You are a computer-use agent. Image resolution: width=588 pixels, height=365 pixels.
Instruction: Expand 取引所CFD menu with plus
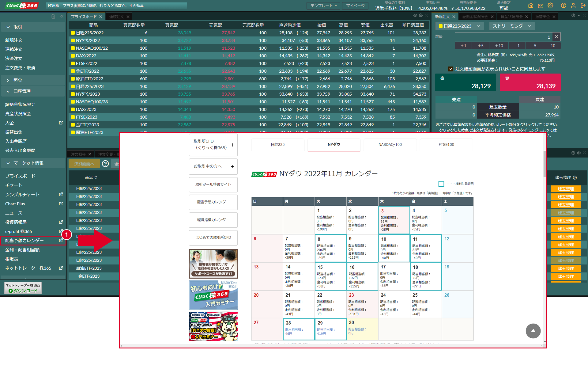(x=232, y=145)
